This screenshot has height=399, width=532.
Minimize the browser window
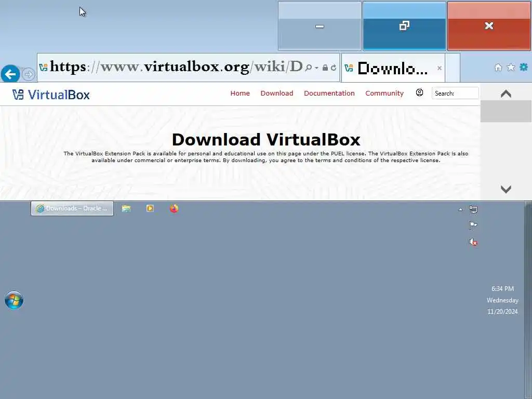(x=320, y=26)
